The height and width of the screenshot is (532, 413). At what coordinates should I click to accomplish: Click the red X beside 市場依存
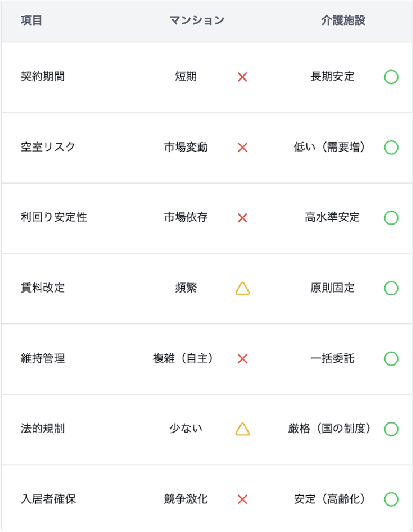click(242, 218)
